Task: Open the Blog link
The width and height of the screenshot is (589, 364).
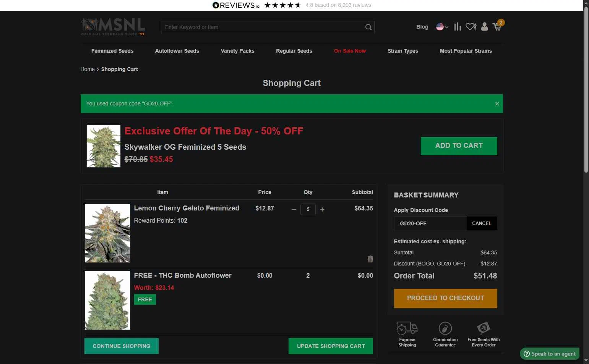Action: pos(422,27)
